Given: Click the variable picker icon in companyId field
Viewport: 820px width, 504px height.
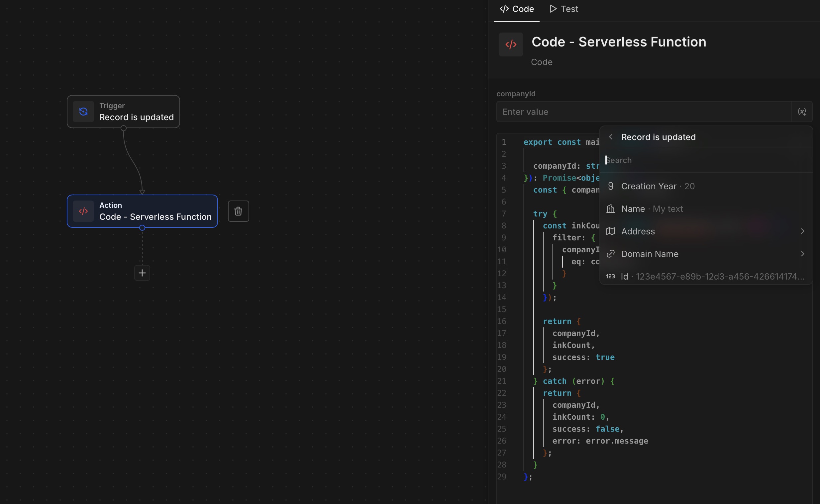Looking at the screenshot, I should coord(802,112).
